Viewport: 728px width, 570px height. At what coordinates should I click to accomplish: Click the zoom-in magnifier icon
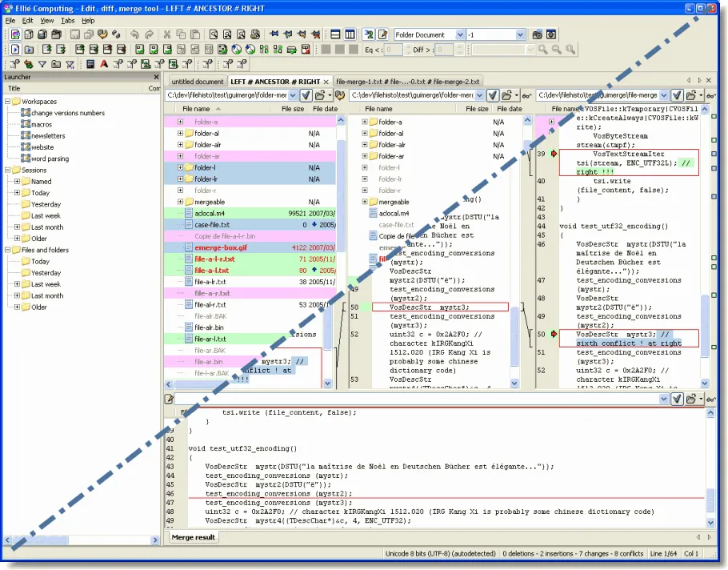click(x=543, y=49)
